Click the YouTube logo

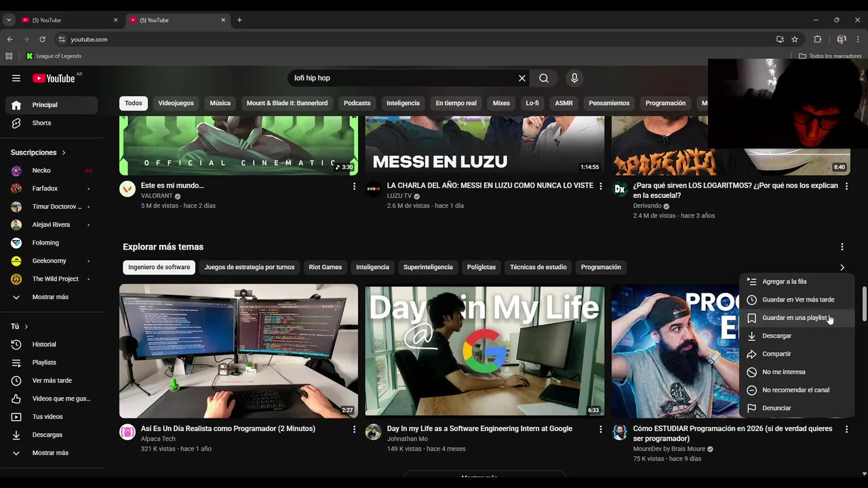pyautogui.click(x=54, y=78)
